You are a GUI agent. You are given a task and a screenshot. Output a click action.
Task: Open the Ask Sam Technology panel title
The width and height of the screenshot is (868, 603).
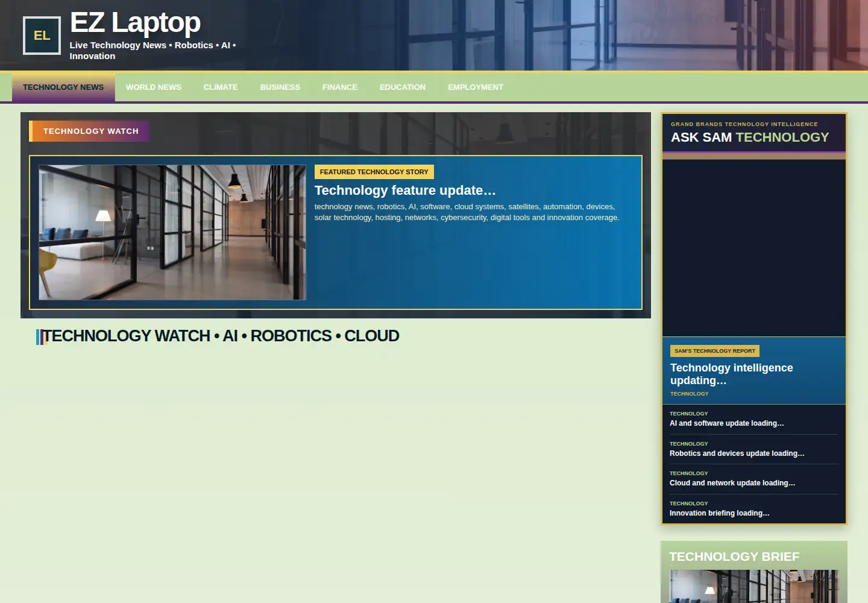pos(750,137)
